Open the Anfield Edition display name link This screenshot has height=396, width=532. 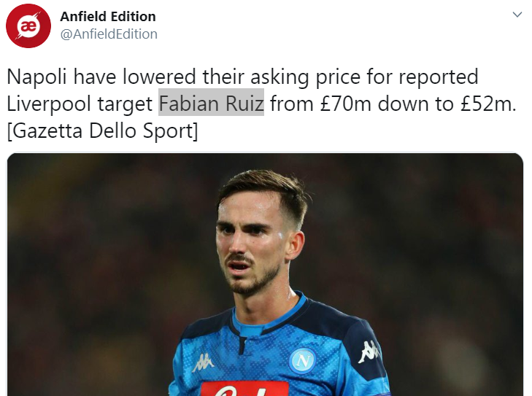(108, 16)
